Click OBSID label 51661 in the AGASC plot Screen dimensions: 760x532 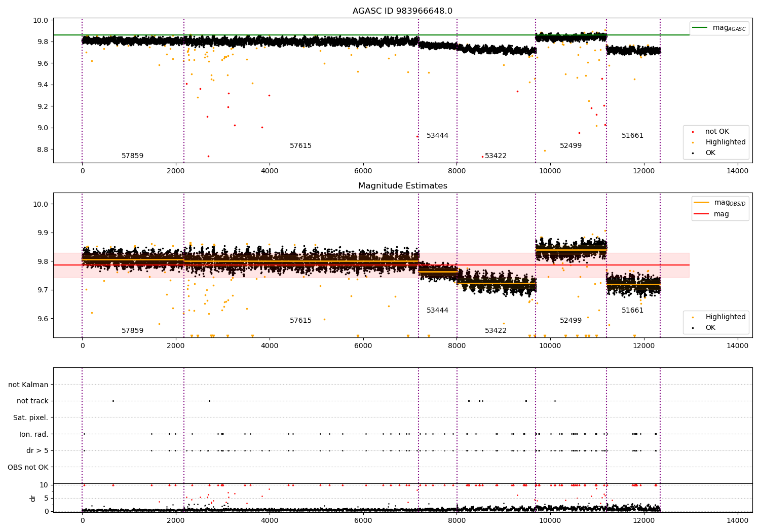pos(633,136)
